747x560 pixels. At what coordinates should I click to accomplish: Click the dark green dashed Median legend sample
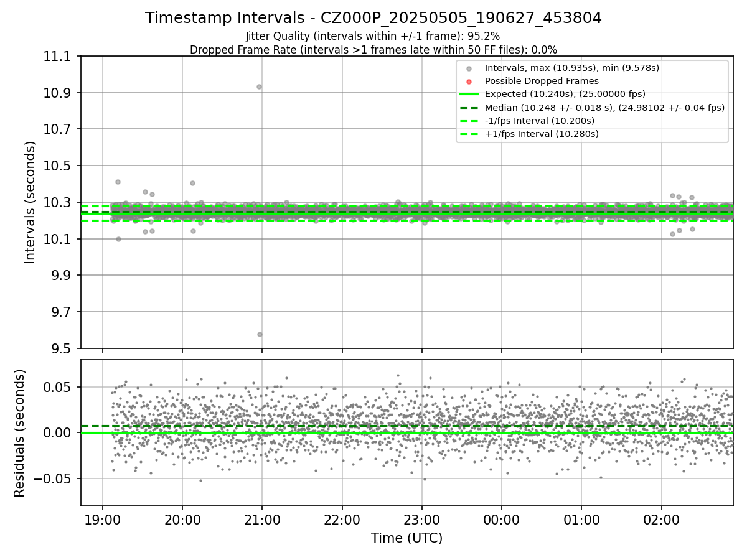pyautogui.click(x=469, y=108)
